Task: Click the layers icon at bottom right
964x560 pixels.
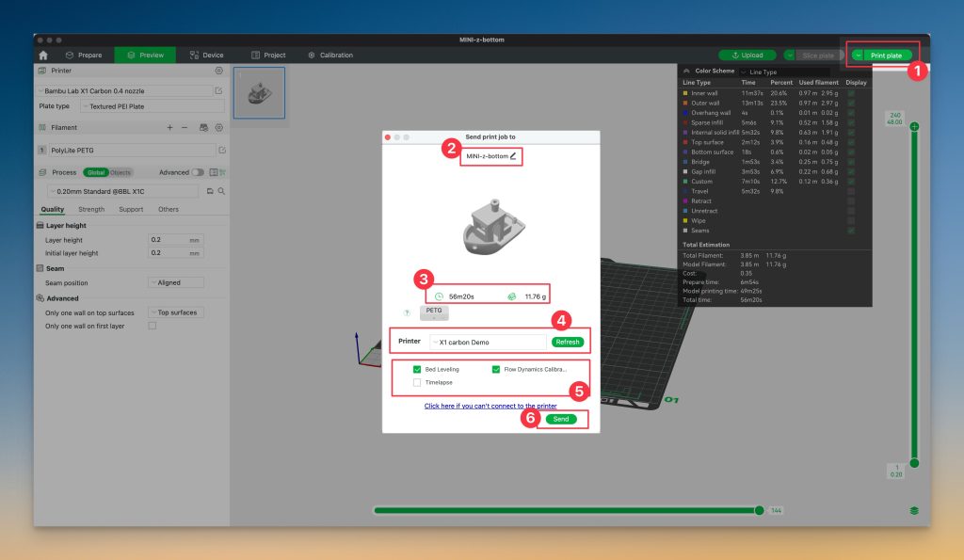Action: click(x=914, y=510)
